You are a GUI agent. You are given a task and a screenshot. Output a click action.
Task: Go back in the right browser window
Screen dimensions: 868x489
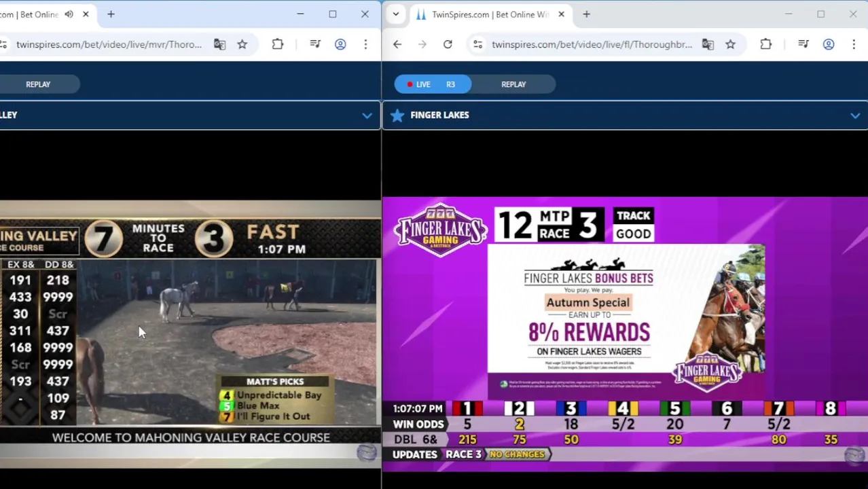click(x=397, y=44)
